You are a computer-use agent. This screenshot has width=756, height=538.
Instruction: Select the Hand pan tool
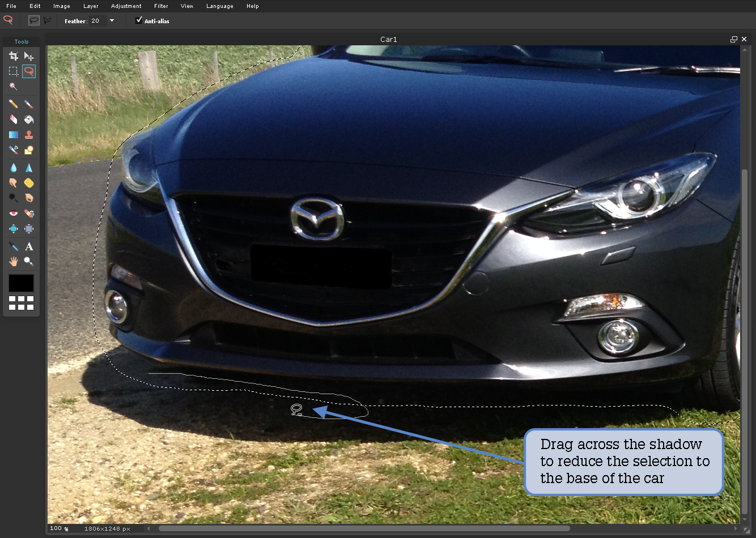14,261
